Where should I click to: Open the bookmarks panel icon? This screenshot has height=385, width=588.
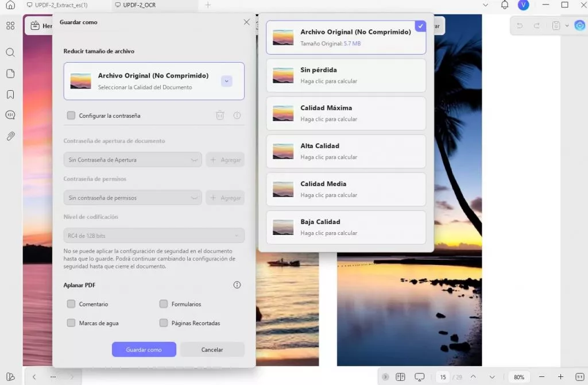(x=10, y=94)
